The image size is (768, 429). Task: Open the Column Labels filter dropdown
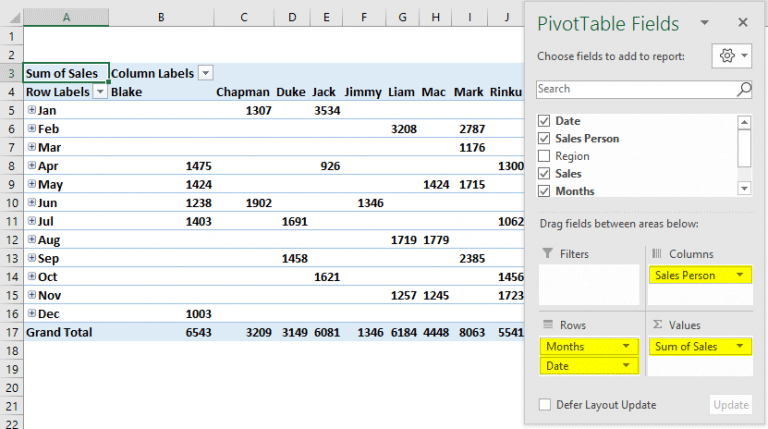205,73
